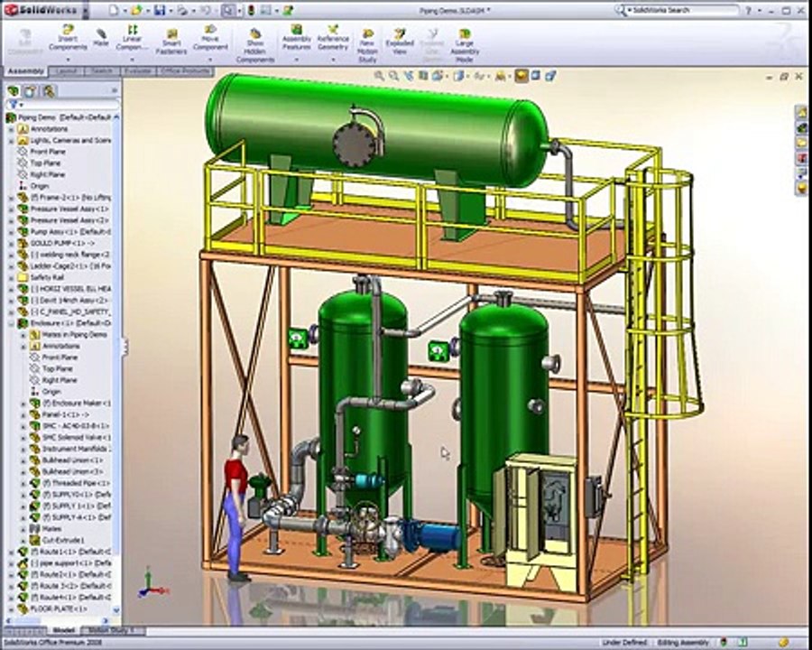Image resolution: width=812 pixels, height=650 pixels.
Task: Create a New Motion Study
Action: click(367, 45)
